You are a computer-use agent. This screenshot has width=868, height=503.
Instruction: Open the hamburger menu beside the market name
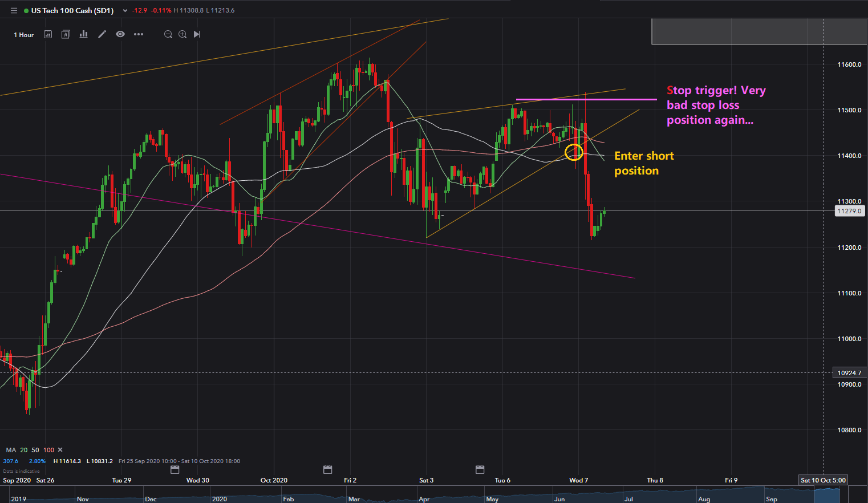(x=14, y=11)
